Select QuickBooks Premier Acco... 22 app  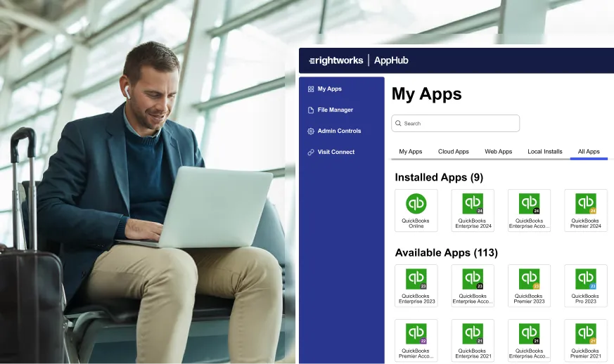tap(416, 341)
